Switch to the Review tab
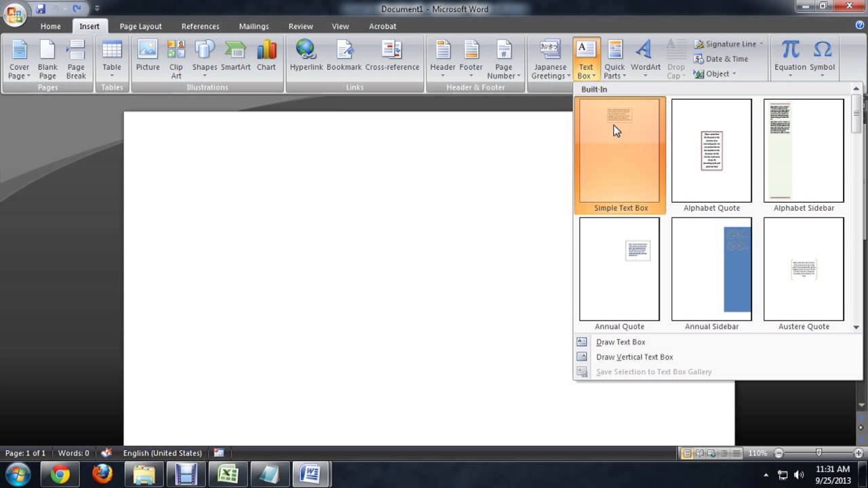Image resolution: width=868 pixels, height=488 pixels. [x=300, y=26]
